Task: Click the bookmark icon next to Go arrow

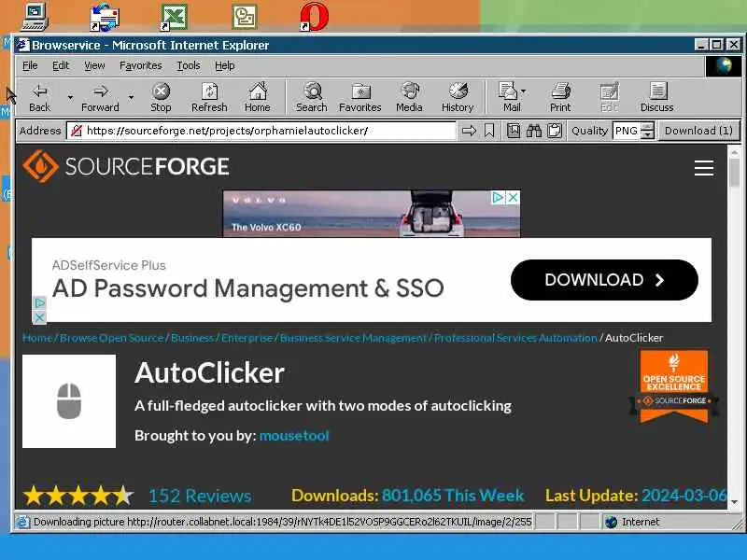Action: pyautogui.click(x=489, y=131)
